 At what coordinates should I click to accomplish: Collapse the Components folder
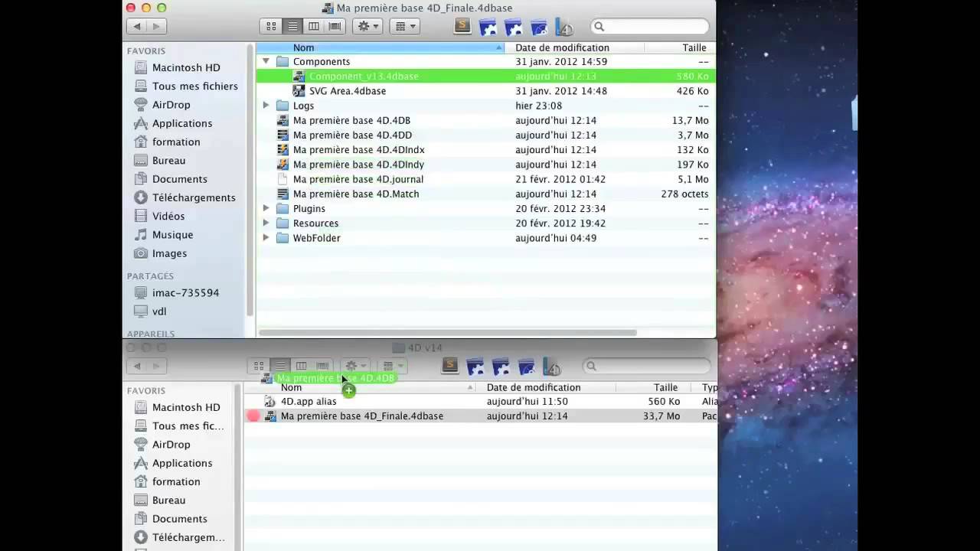point(266,61)
